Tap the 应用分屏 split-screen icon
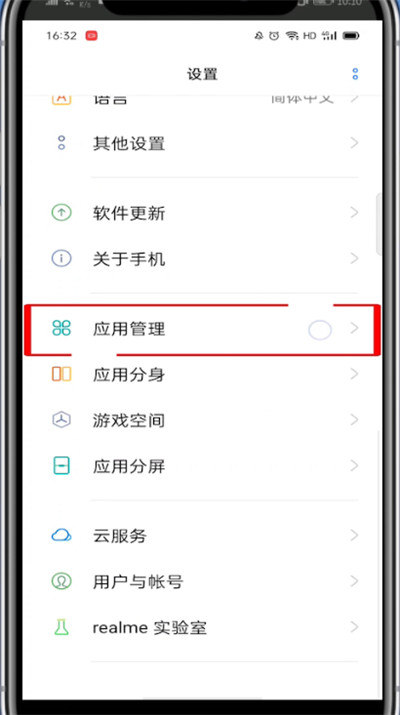 tap(62, 466)
